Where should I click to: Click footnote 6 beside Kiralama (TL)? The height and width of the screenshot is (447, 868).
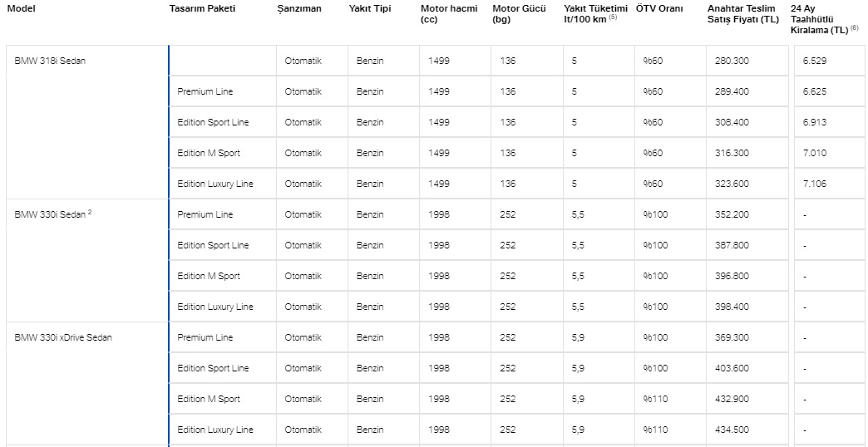click(854, 28)
